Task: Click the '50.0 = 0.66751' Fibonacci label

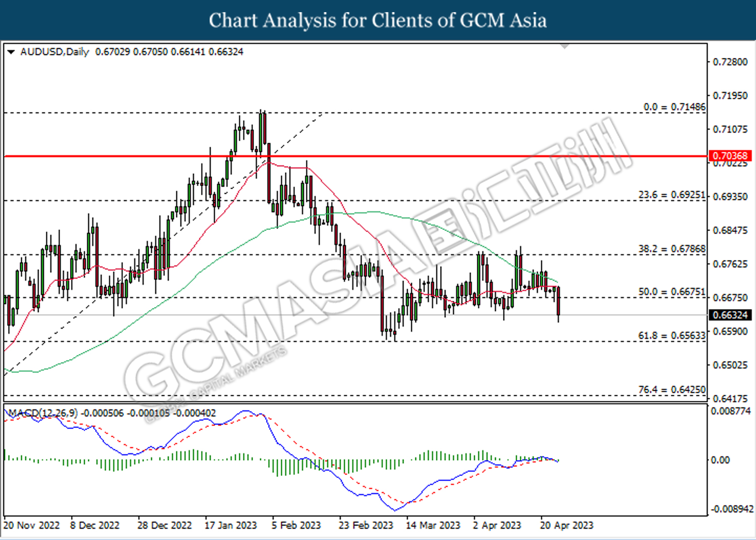Action: tap(672, 291)
